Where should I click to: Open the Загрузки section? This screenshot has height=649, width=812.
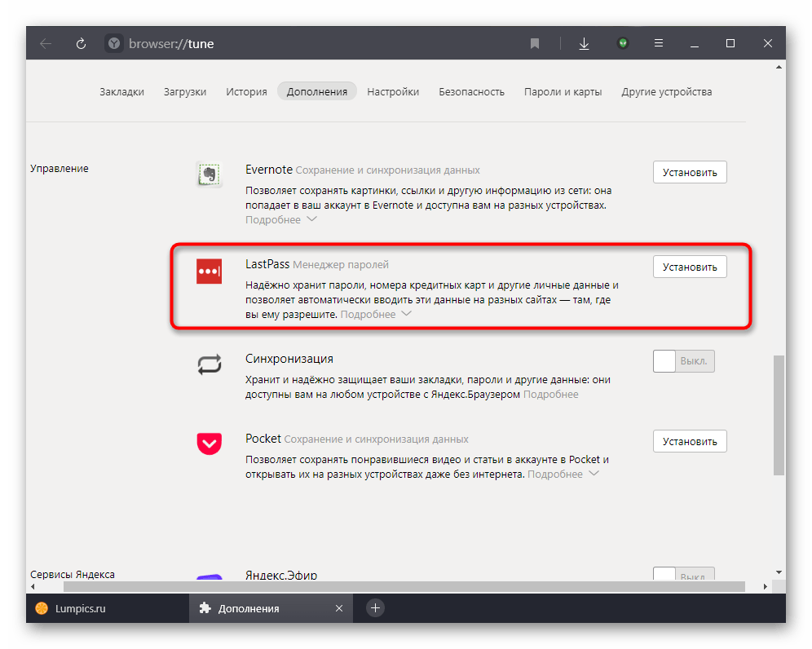click(x=185, y=91)
